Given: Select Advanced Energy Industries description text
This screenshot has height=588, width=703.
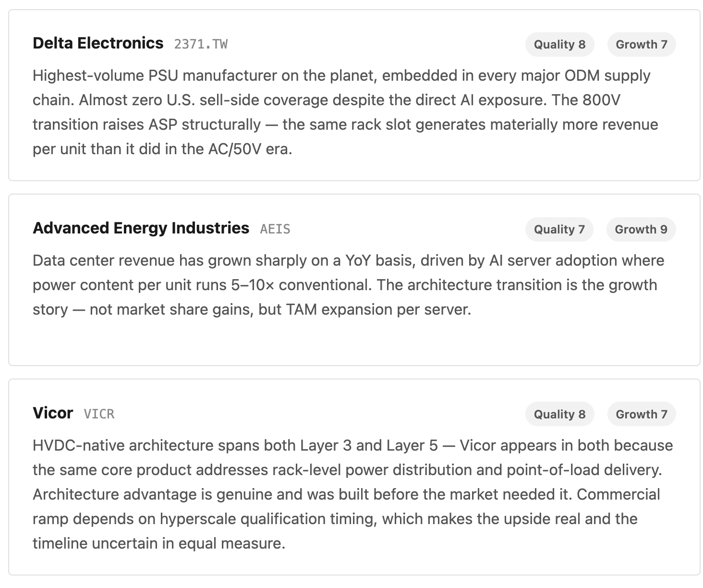Looking at the screenshot, I should [x=349, y=285].
